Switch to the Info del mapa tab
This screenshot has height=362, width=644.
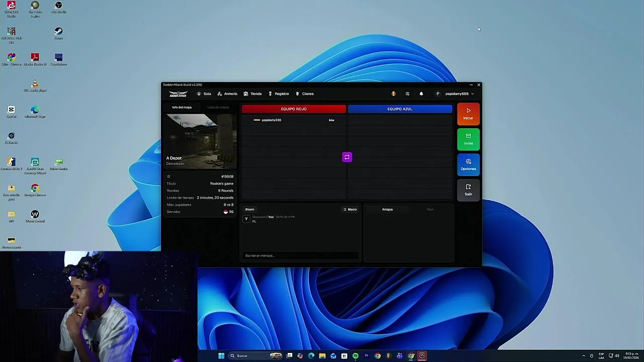(182, 107)
